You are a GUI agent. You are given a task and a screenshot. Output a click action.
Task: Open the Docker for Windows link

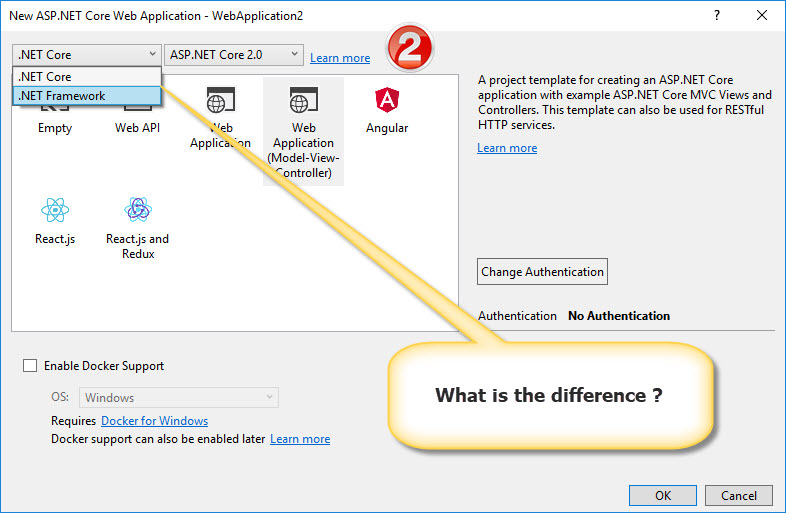point(154,421)
